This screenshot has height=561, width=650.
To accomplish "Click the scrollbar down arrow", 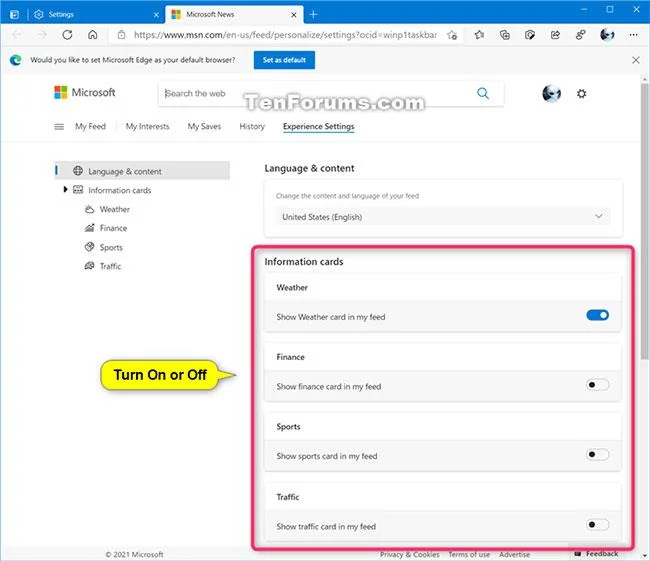I will (644, 555).
